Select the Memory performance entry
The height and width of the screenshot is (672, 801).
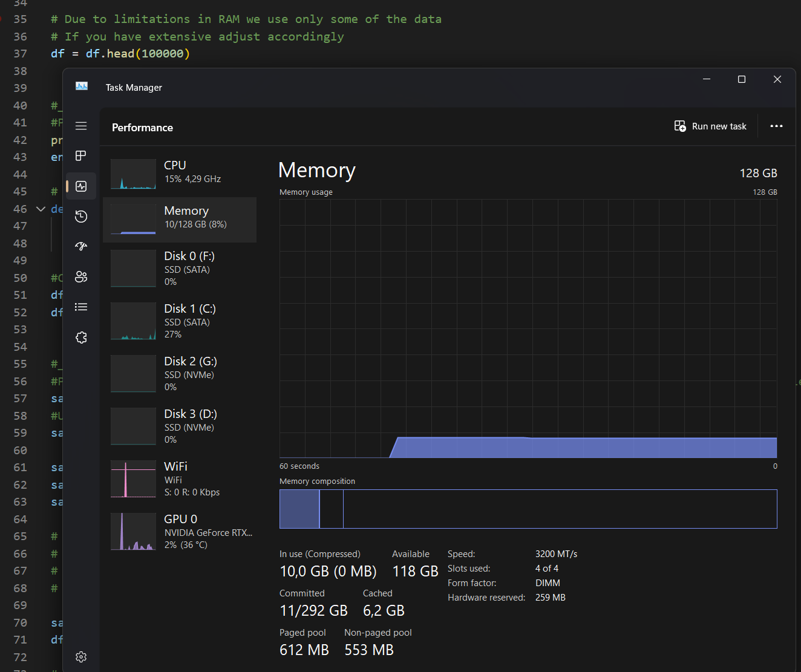coord(180,220)
